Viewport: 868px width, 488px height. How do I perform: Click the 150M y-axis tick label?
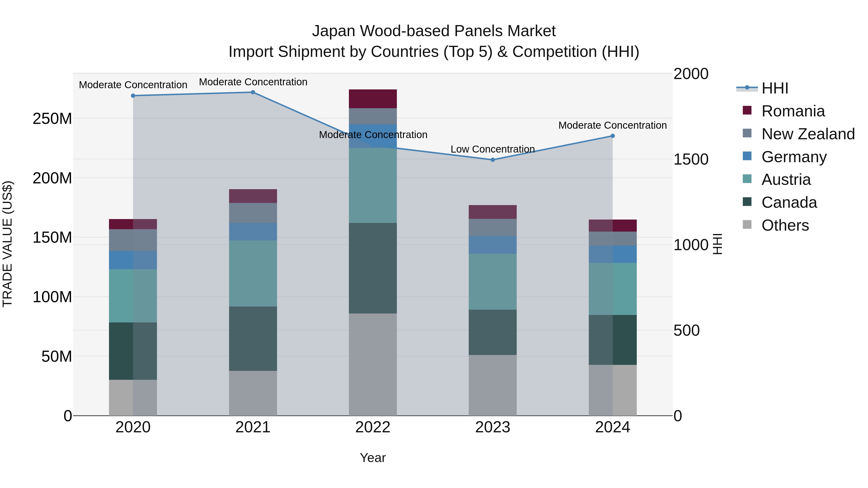(x=52, y=238)
